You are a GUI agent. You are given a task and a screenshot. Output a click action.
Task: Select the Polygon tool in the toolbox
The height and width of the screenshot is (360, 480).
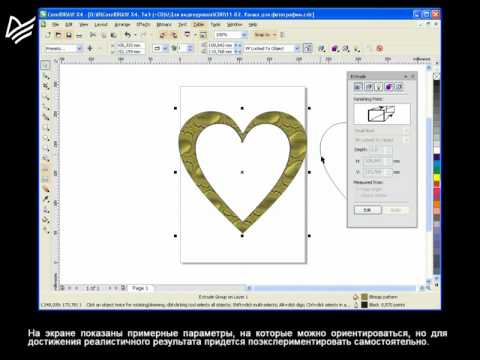coord(45,148)
